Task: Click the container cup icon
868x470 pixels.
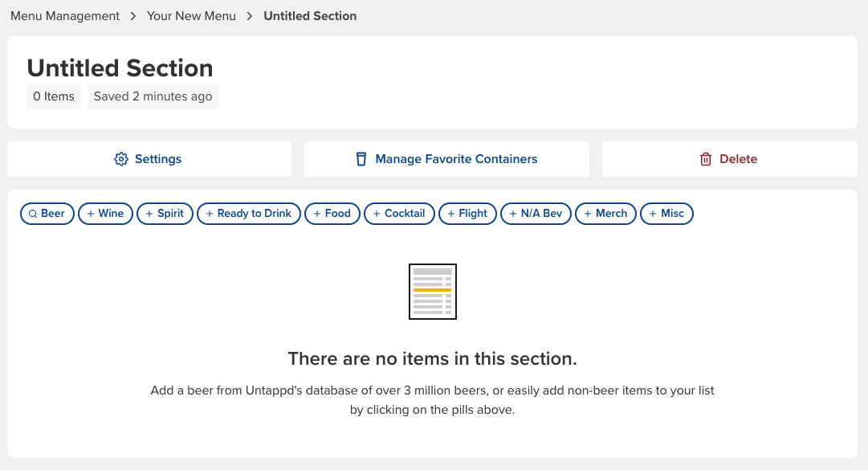Action: click(361, 159)
